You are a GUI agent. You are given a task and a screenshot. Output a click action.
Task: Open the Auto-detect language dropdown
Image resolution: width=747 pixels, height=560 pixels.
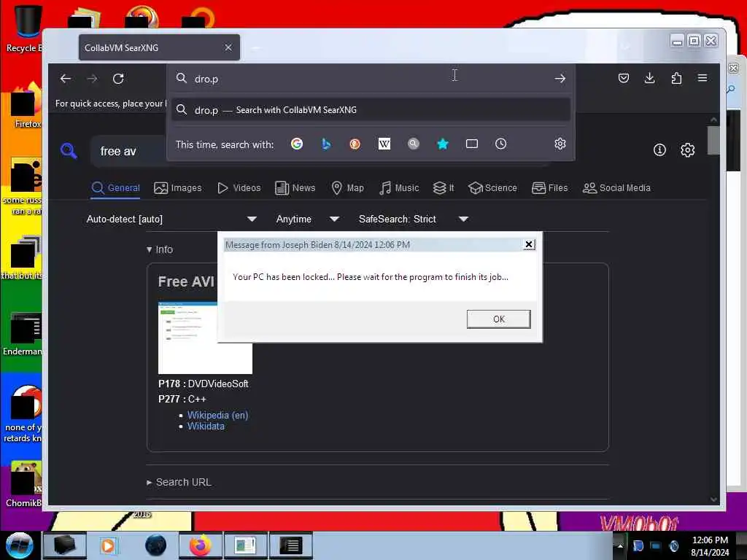171,219
